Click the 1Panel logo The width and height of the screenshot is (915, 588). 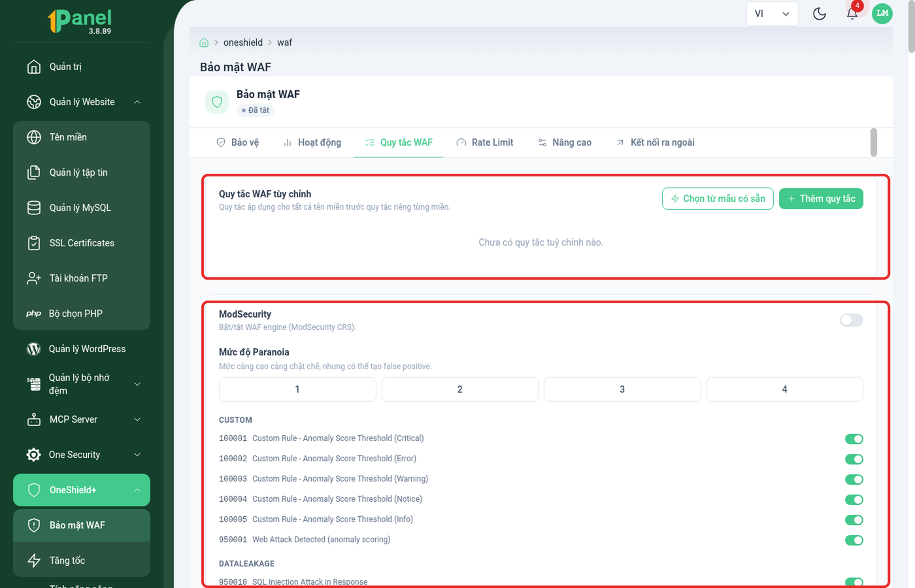tap(80, 20)
